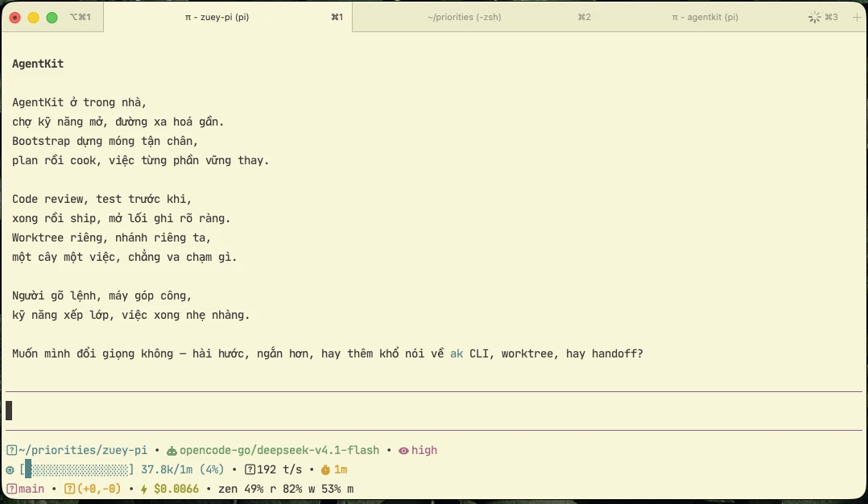Viewport: 868px width, 504px height.
Task: Click the 'ak' command highlighted text
Action: [457, 353]
